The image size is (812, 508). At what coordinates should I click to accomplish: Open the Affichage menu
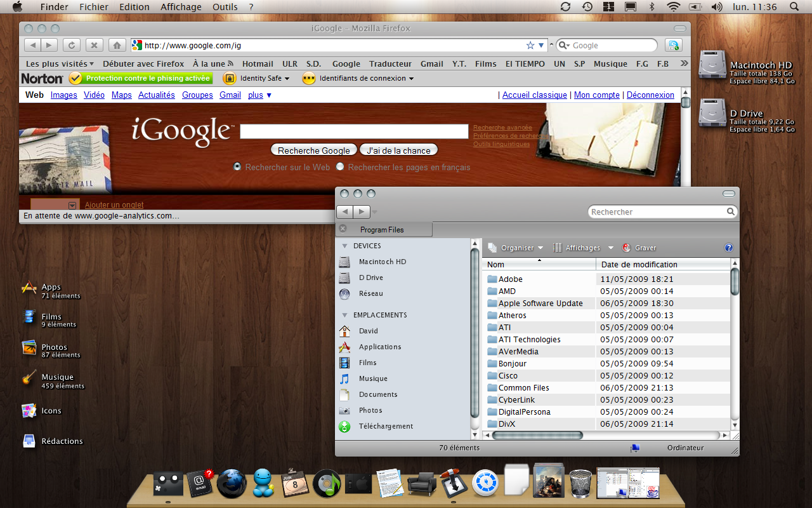(x=181, y=7)
